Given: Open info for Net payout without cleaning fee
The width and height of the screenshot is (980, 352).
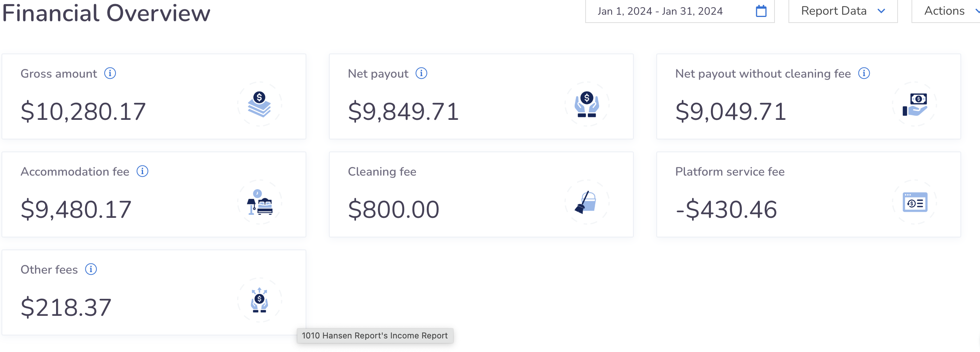Looking at the screenshot, I should pyautogui.click(x=864, y=73).
